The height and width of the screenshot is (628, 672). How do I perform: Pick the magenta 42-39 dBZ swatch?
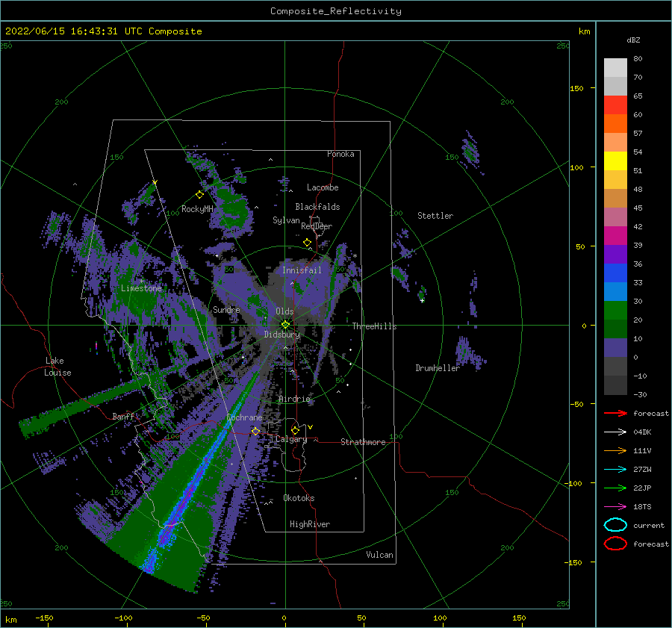pos(615,236)
